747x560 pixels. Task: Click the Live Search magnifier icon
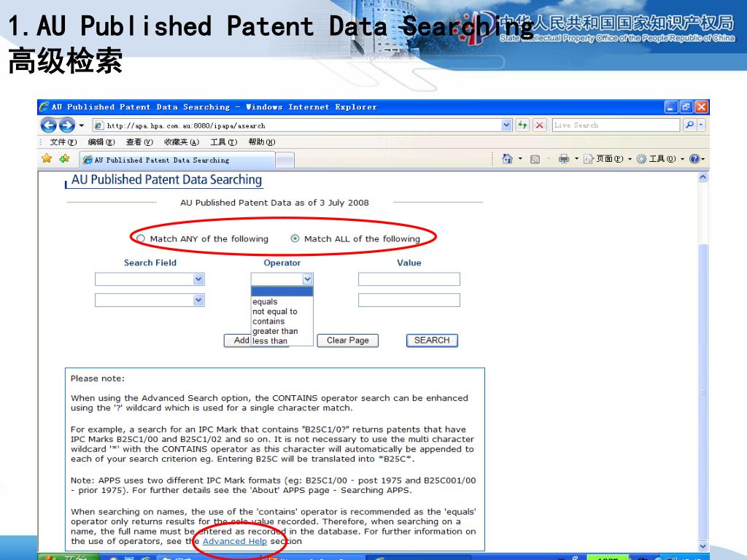tap(689, 125)
